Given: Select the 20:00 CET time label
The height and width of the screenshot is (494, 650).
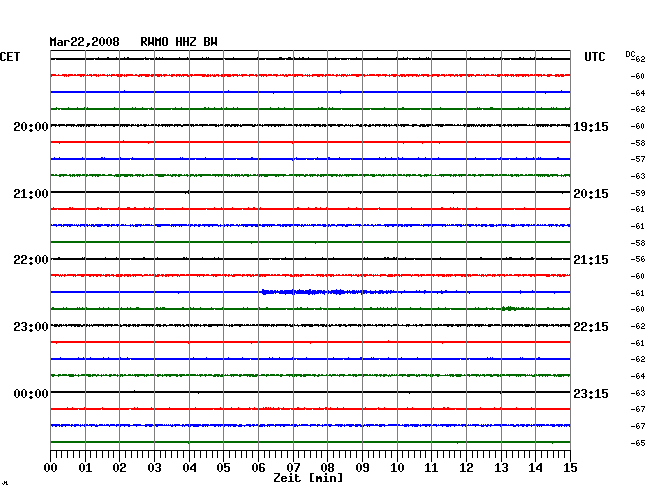Looking at the screenshot, I should point(31,127).
